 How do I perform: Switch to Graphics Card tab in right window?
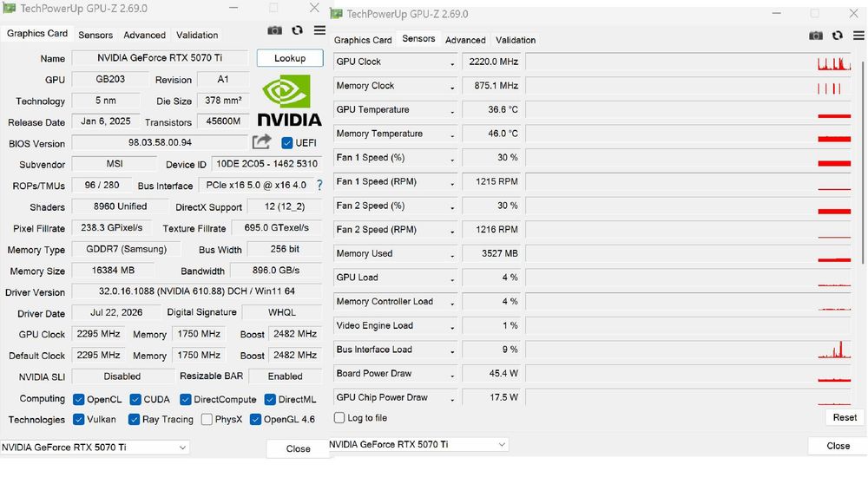pyautogui.click(x=363, y=40)
